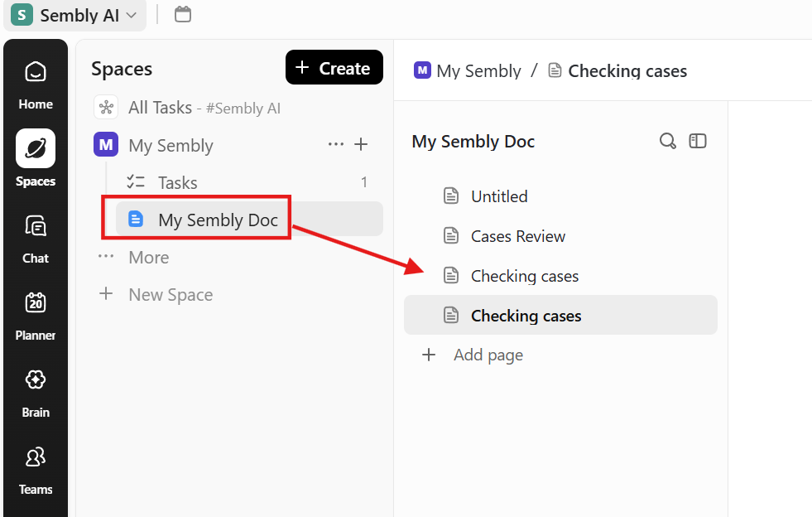Select My Sembly Doc in Spaces tree
Image resolution: width=812 pixels, height=517 pixels.
[218, 220]
